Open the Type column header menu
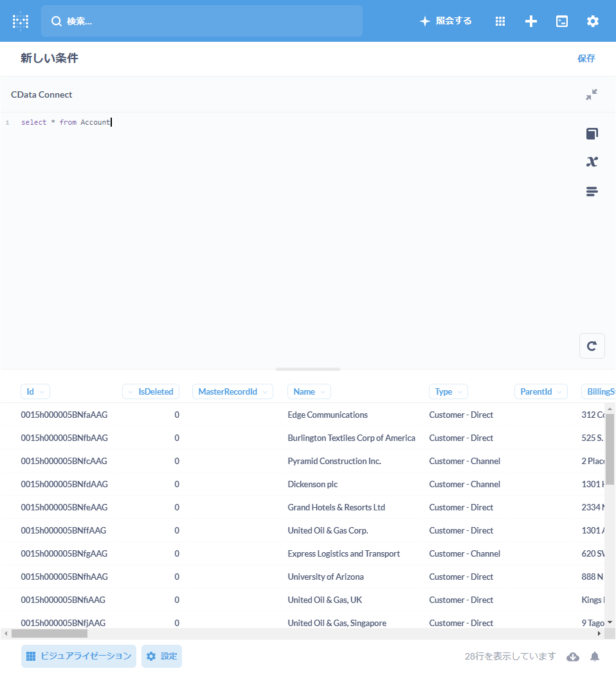Viewport: 616px width, 673px height. point(448,391)
